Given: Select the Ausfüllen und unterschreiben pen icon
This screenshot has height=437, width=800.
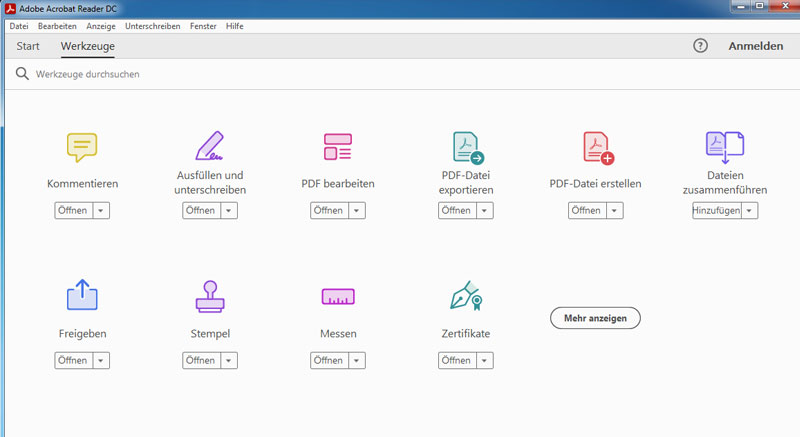Looking at the screenshot, I should click(209, 146).
